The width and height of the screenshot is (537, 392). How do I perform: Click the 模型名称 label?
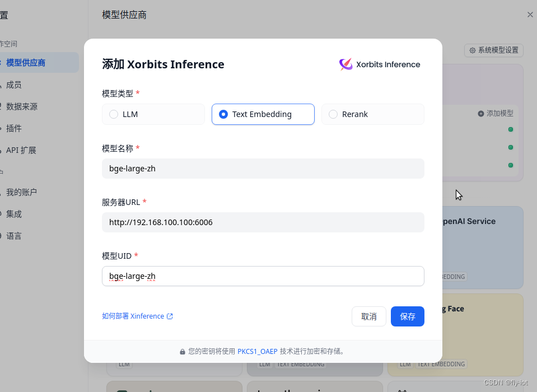(x=118, y=148)
